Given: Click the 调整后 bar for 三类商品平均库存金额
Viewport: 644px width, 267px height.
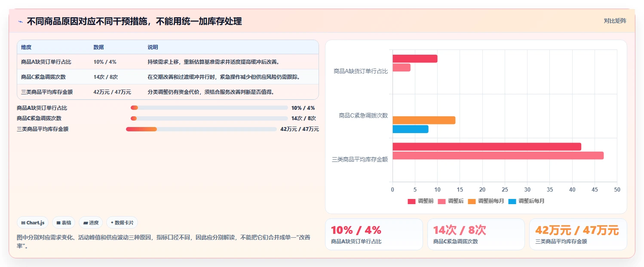Looking at the screenshot, I should 498,155.
